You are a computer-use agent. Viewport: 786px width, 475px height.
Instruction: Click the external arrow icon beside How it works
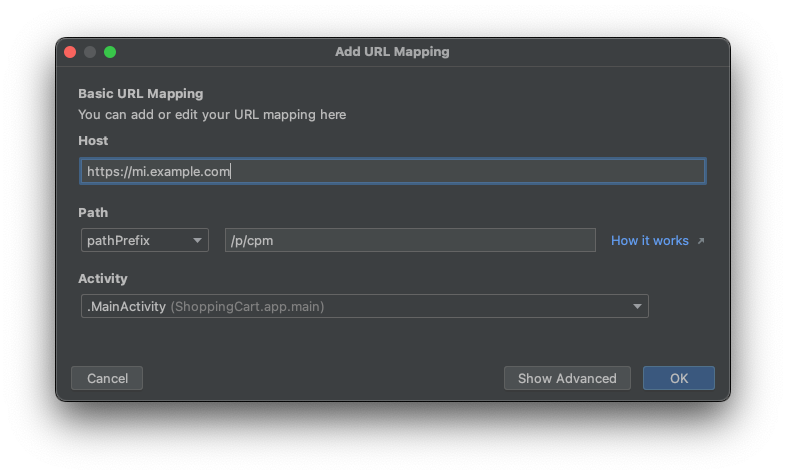pyautogui.click(x=700, y=241)
